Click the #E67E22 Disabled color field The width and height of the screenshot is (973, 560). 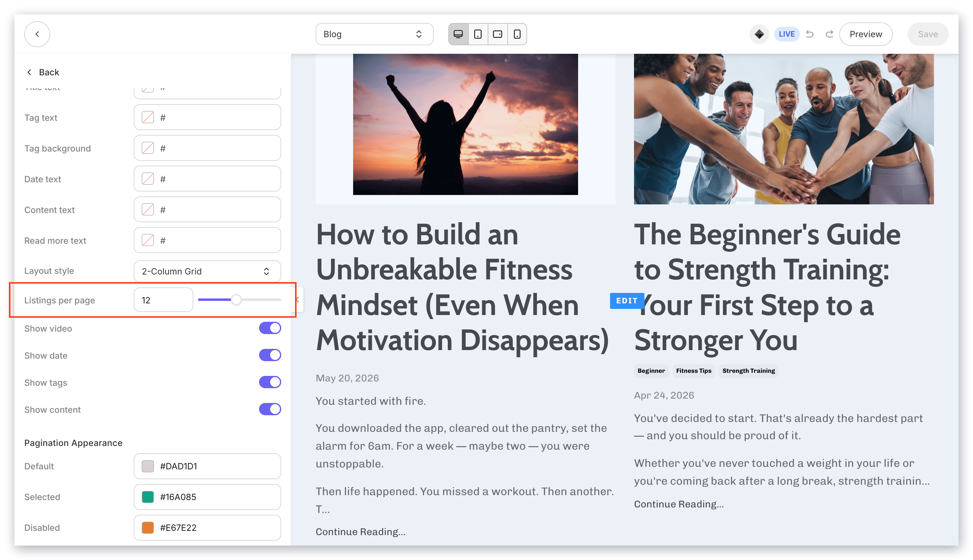207,527
